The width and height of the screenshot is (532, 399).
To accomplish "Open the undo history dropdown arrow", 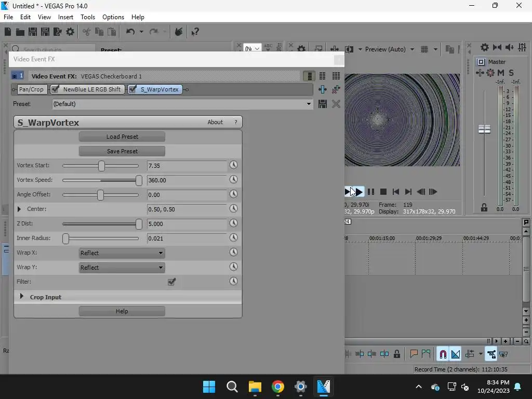I will tap(141, 32).
